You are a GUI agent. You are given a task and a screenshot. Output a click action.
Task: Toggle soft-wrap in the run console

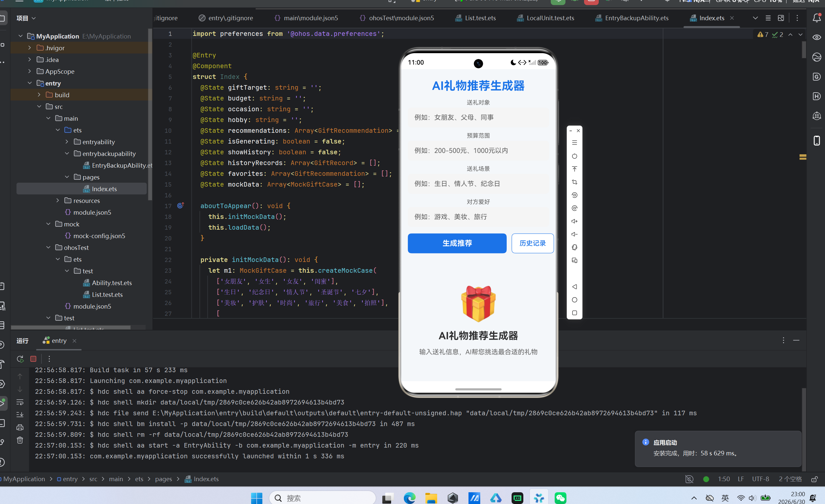point(20,402)
